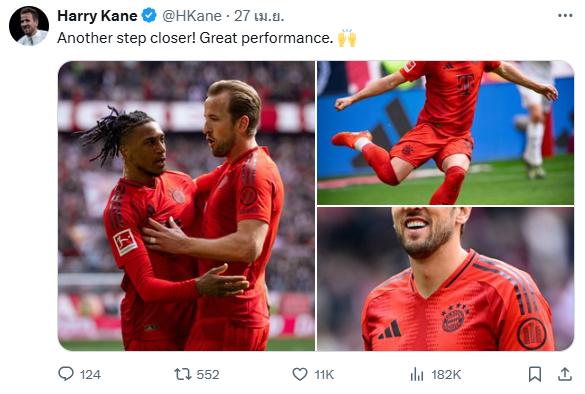Open the photo of player kicking mid-air

pos(445,133)
